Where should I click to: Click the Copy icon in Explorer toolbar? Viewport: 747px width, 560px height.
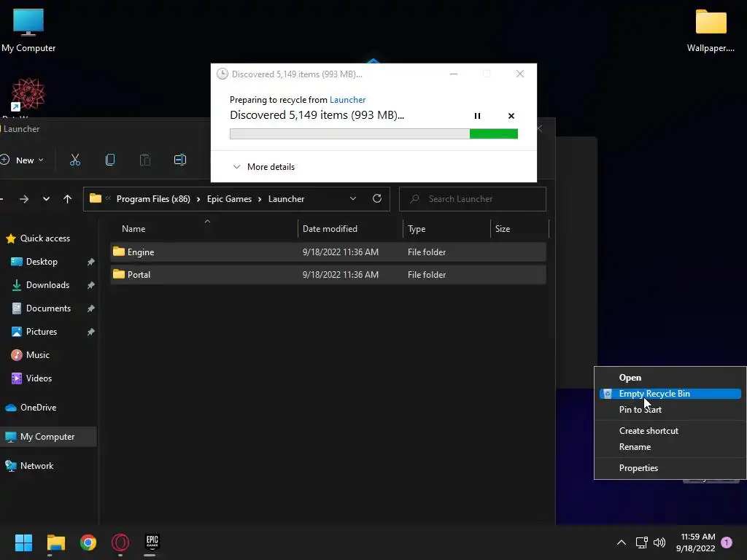110,160
